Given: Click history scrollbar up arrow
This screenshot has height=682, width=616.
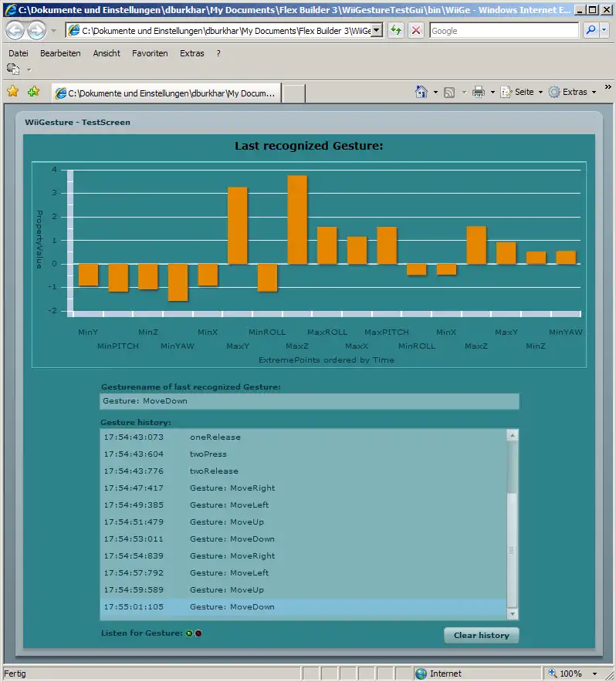Looking at the screenshot, I should click(x=513, y=435).
